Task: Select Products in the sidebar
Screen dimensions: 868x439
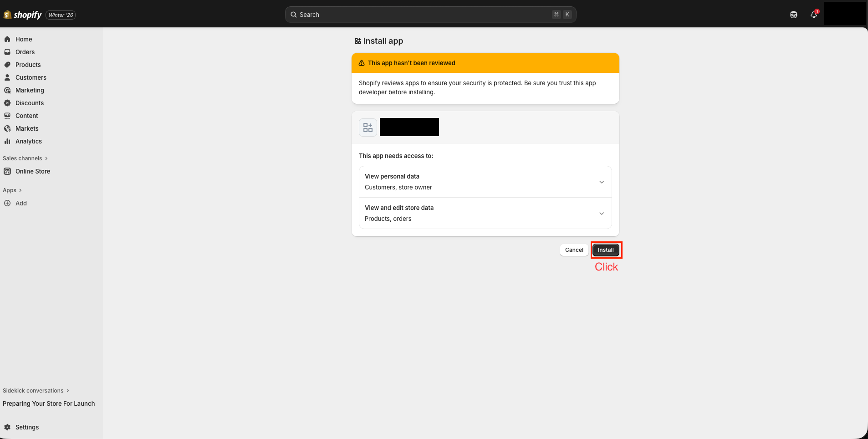Action: [x=28, y=65]
